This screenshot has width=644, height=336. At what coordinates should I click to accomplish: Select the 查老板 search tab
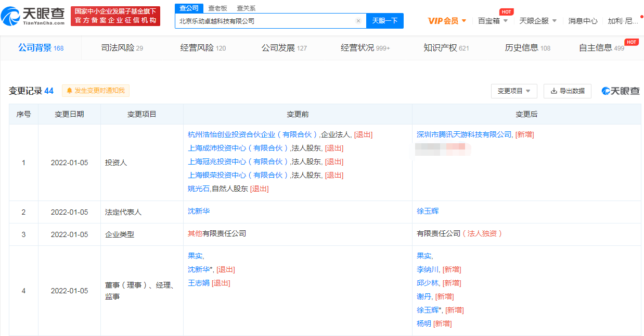point(217,8)
